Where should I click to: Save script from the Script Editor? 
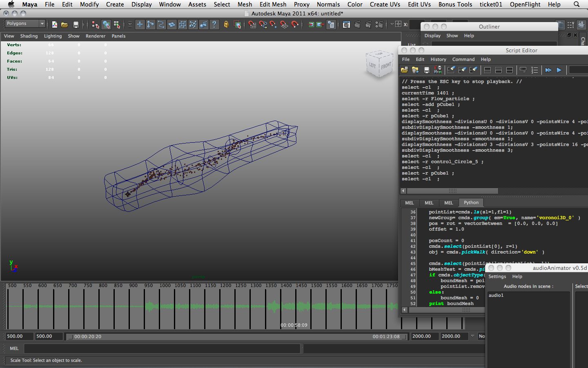click(426, 70)
